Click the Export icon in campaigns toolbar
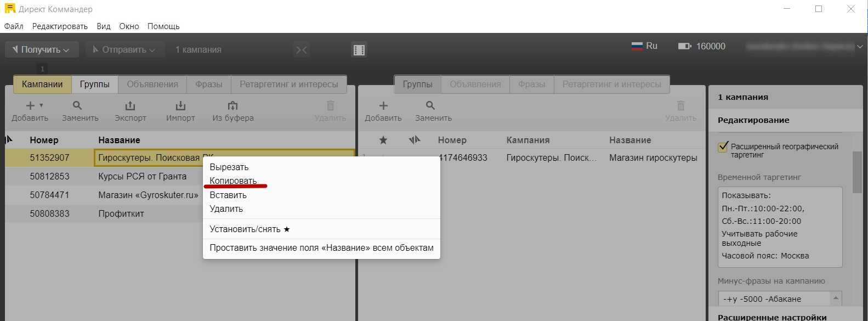Screen dimensions: 868x321 [130, 106]
